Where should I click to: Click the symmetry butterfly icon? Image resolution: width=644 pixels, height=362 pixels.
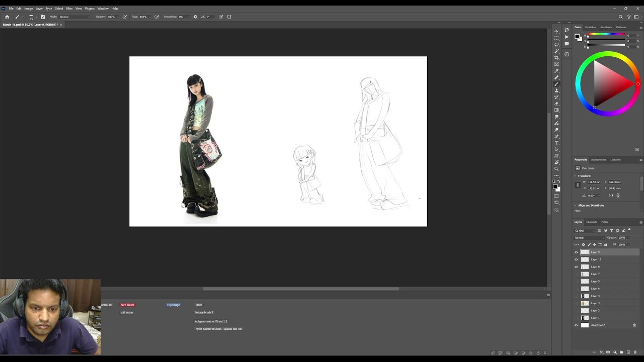229,17
